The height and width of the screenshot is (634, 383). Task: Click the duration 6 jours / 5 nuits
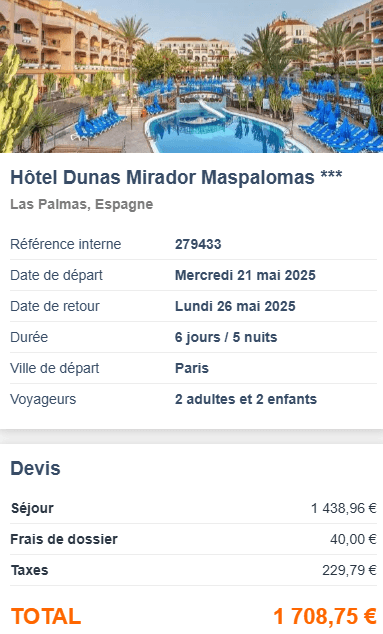226,337
